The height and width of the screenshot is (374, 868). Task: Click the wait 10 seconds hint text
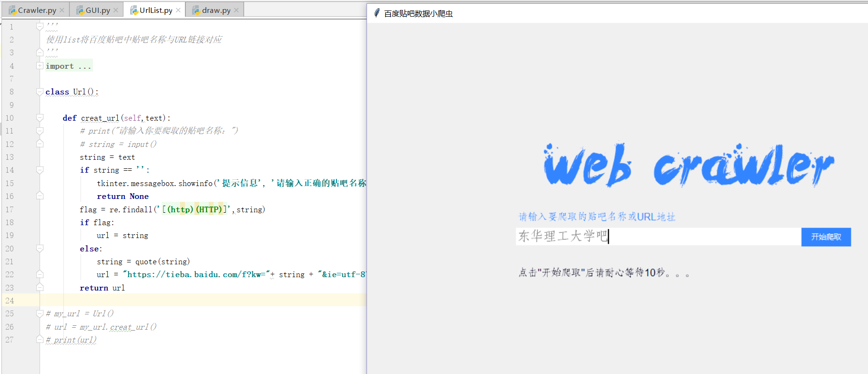click(x=604, y=272)
